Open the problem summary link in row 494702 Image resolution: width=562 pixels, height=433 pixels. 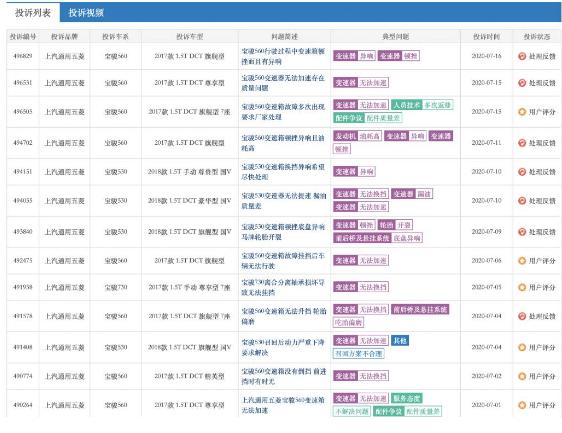(283, 143)
